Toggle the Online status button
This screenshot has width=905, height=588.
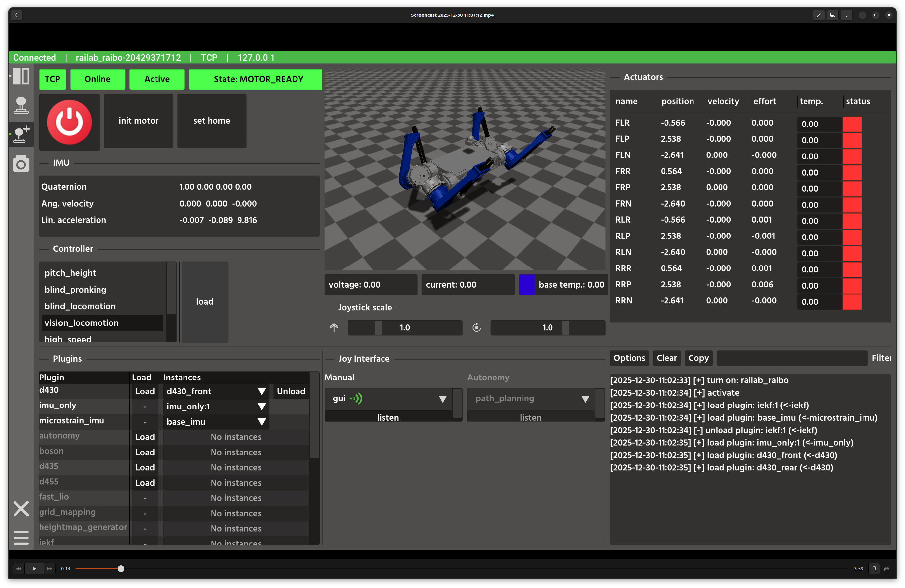click(97, 79)
